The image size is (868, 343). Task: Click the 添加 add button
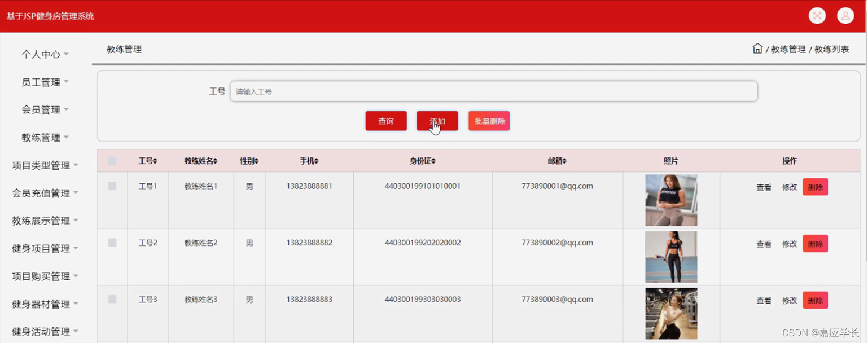tap(437, 121)
